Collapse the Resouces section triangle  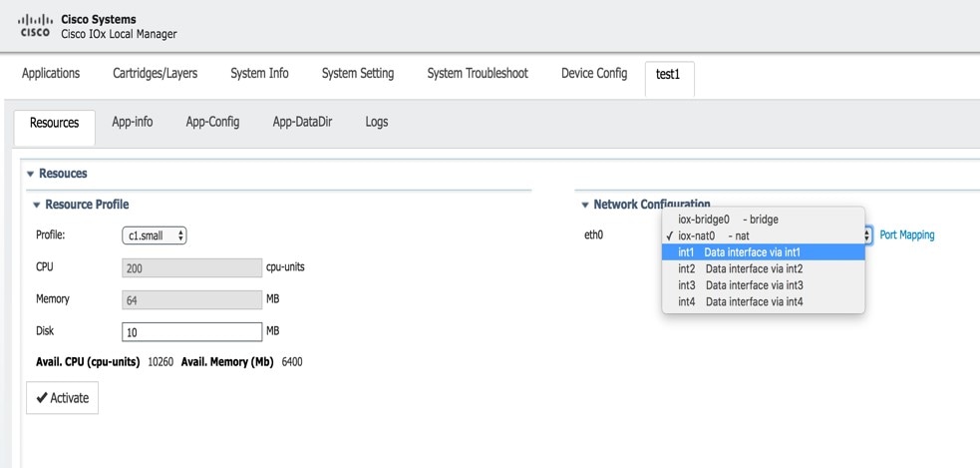30,174
